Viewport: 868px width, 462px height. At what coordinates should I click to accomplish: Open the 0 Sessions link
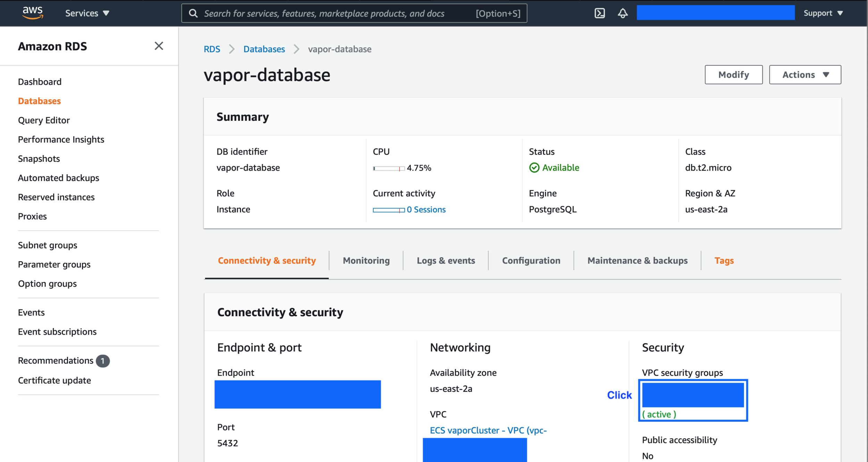coord(426,209)
